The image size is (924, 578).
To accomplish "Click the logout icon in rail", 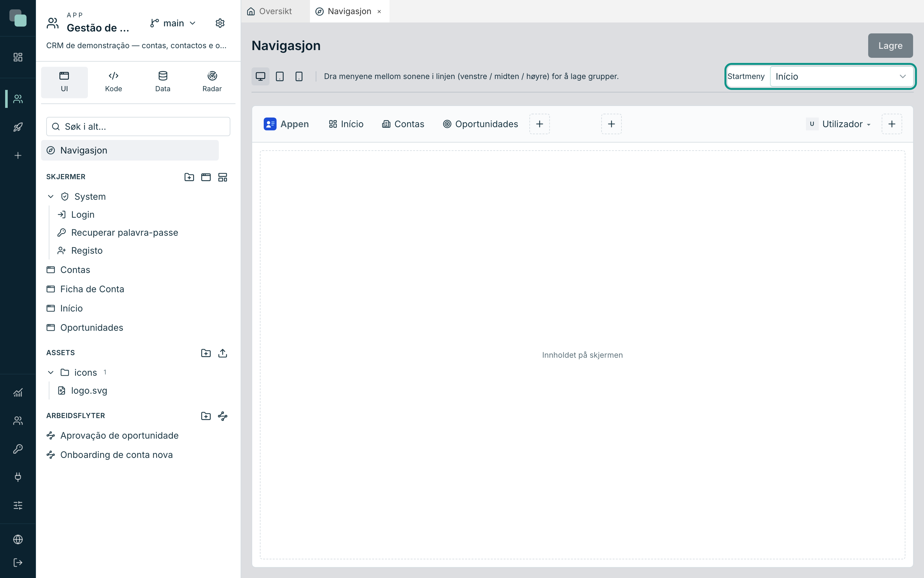I will (x=18, y=563).
